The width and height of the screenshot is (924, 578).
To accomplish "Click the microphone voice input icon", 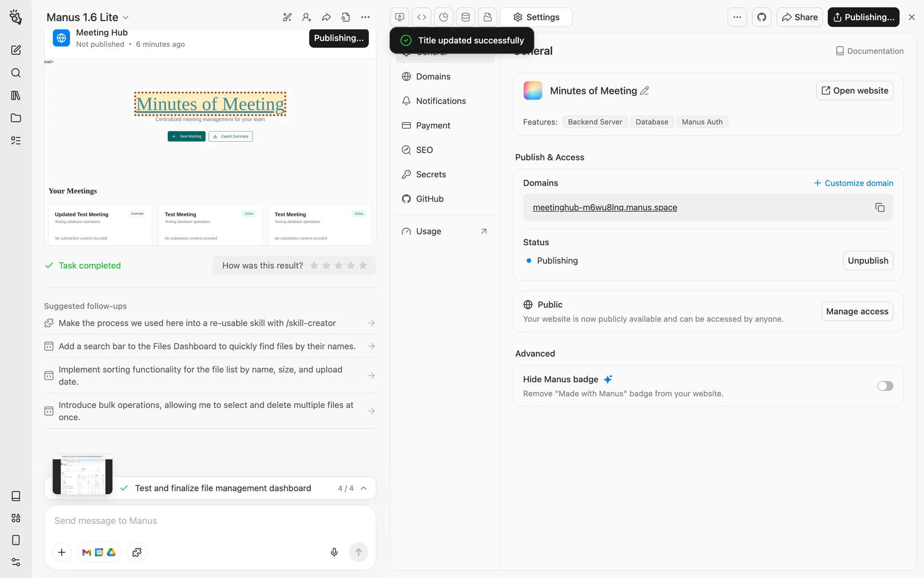I will click(x=334, y=552).
